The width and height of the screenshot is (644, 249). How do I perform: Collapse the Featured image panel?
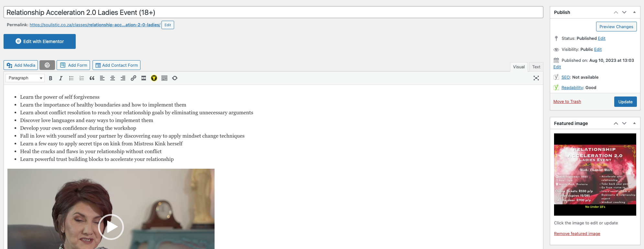click(634, 123)
